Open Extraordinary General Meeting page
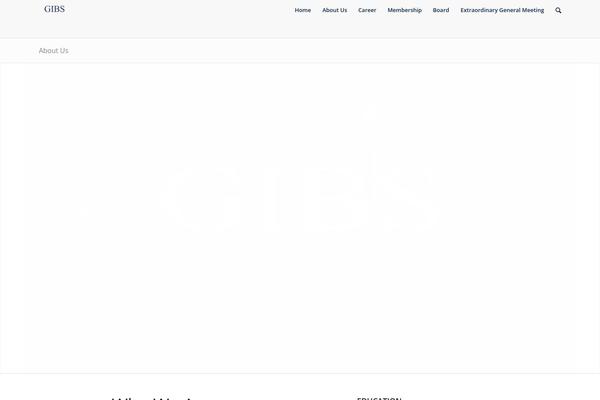Screen dimensions: 600x400 (x=502, y=10)
